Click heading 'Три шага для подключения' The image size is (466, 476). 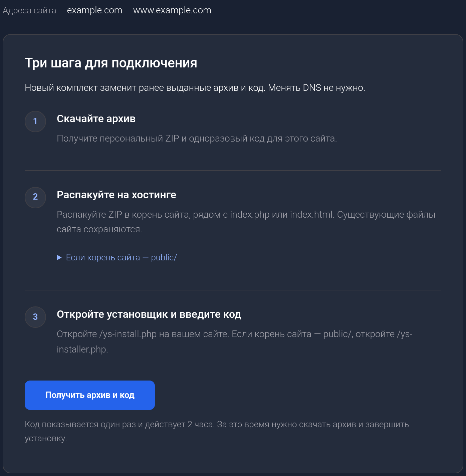(x=111, y=63)
